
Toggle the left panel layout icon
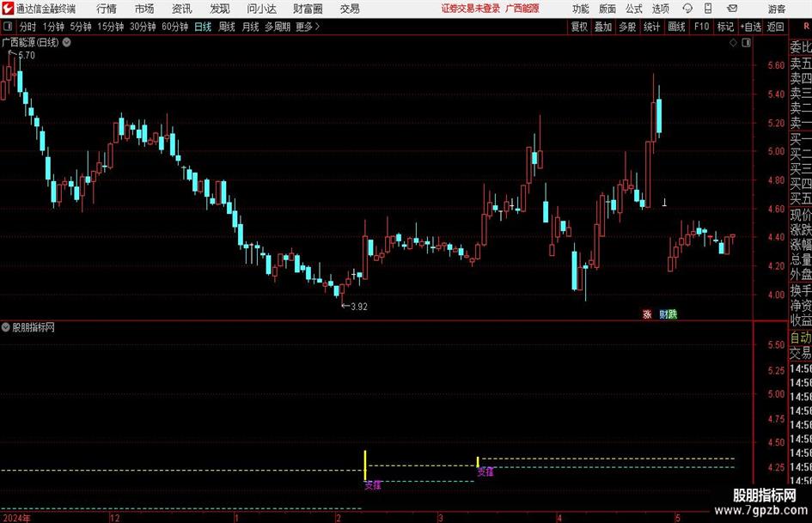(8, 27)
